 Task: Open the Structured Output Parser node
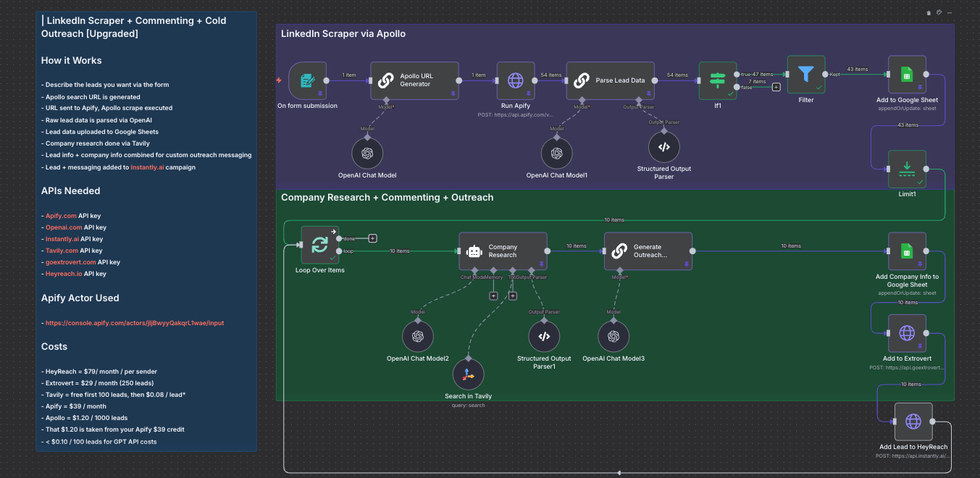663,147
